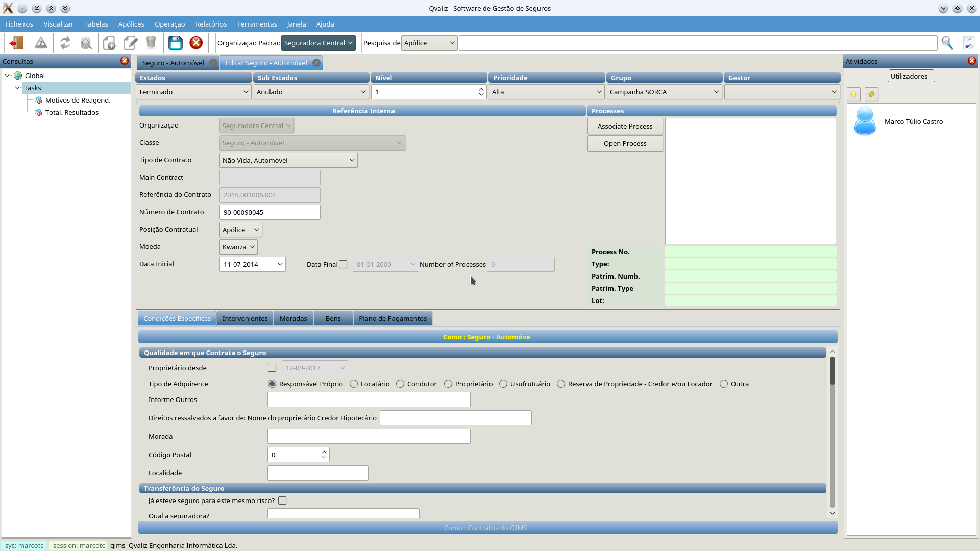
Task: Open the Relatórios menu
Action: click(211, 24)
